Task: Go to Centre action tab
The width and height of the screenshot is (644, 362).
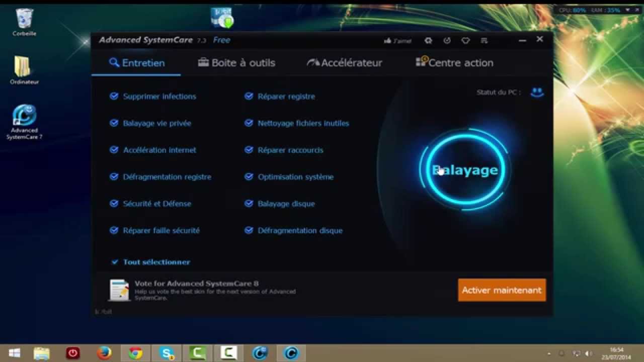Action: click(454, 62)
